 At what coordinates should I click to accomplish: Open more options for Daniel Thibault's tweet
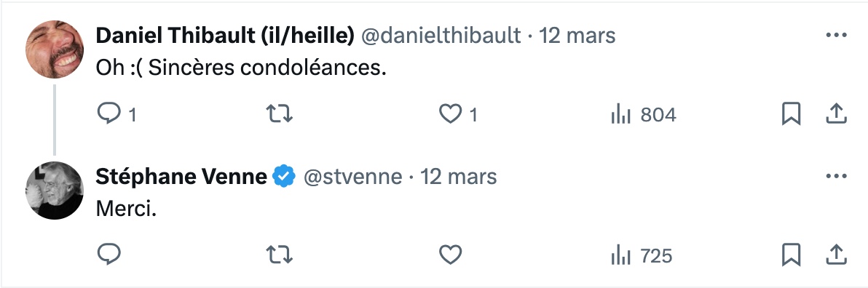[836, 36]
